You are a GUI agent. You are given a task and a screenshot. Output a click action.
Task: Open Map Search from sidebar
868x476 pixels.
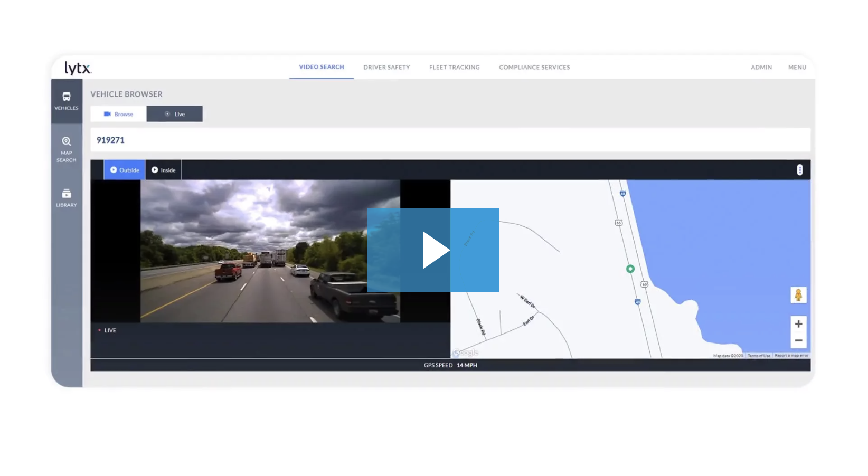click(67, 149)
